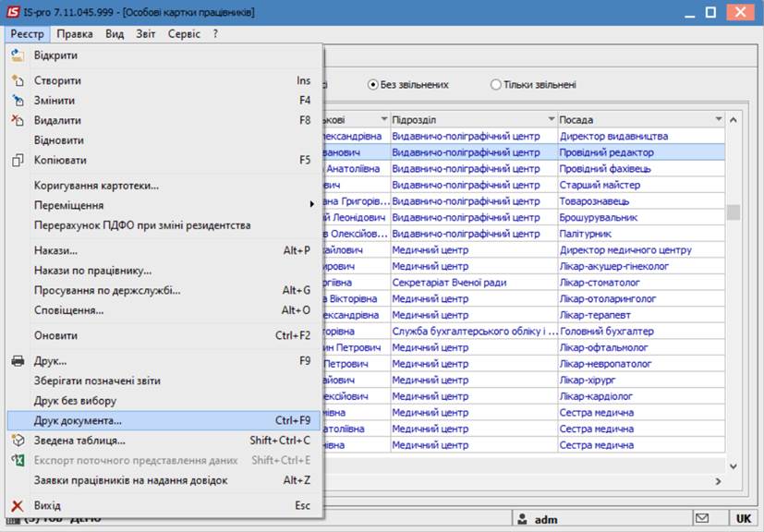Choose Оновити menu entry
This screenshot has height=532, width=764.
coord(164,335)
